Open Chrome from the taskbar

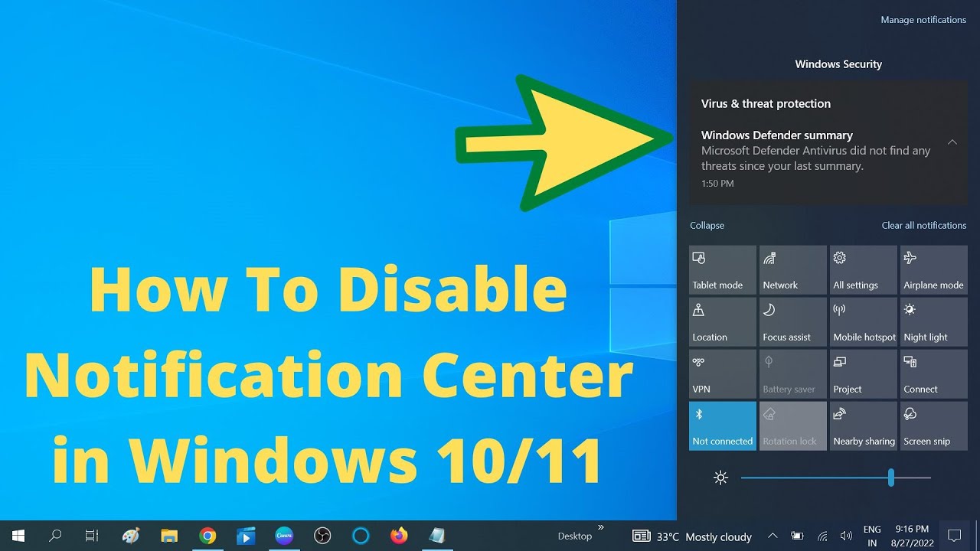[x=207, y=536]
